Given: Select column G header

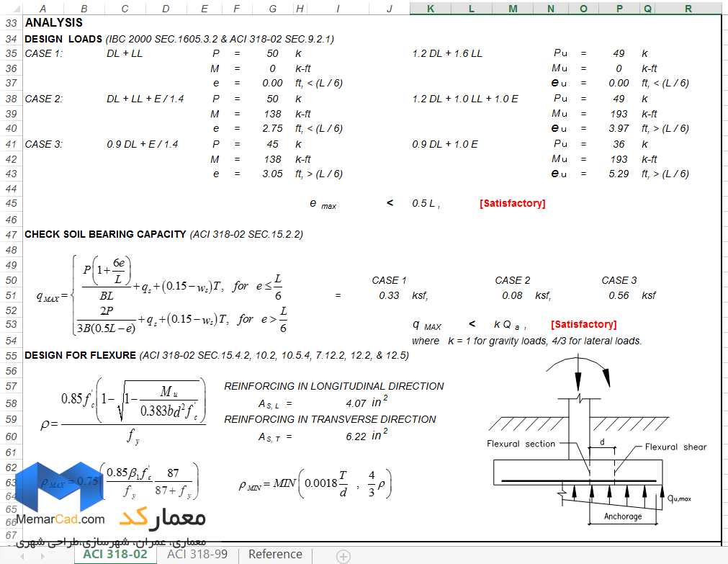Looking at the screenshot, I should [272, 9].
